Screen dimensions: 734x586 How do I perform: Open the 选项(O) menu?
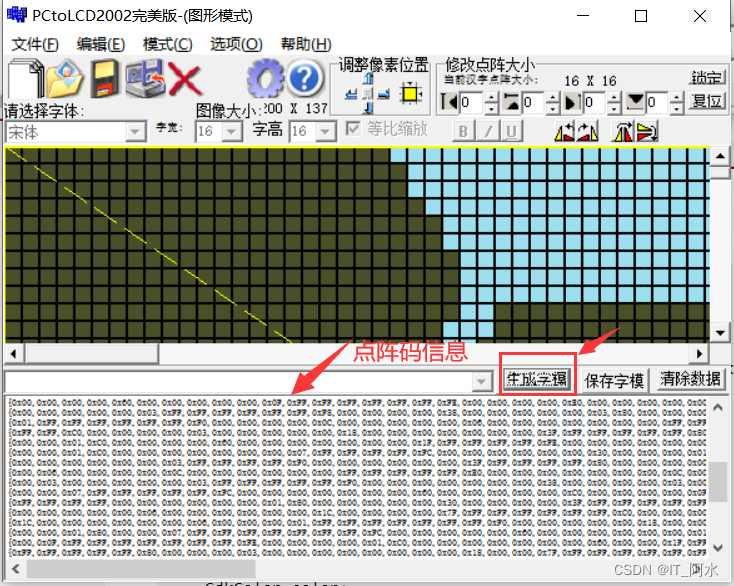[x=236, y=44]
